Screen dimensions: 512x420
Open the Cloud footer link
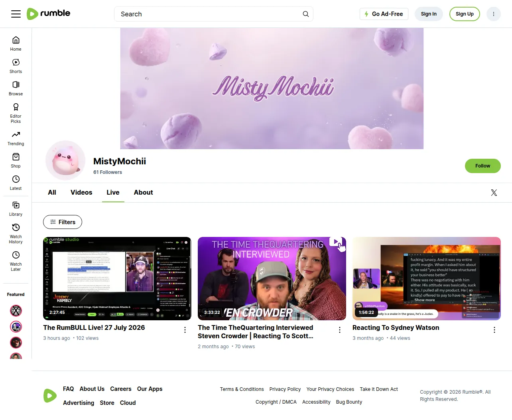pyautogui.click(x=128, y=403)
